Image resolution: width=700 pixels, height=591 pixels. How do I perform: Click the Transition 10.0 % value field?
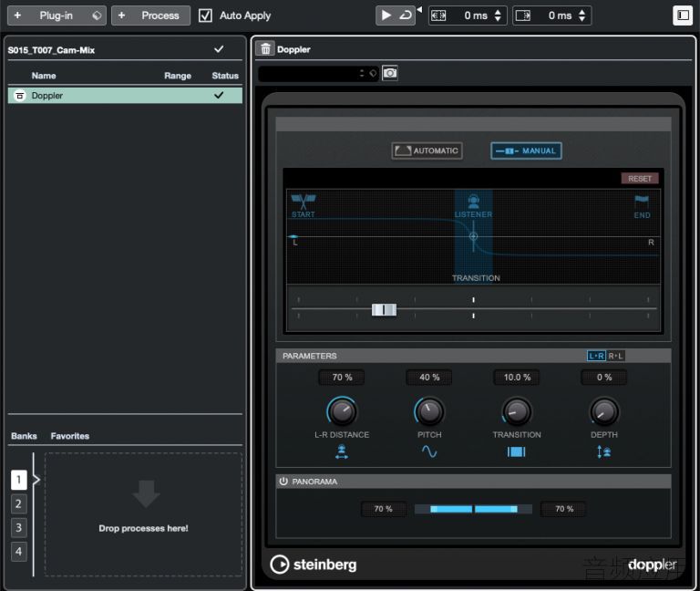(x=517, y=377)
